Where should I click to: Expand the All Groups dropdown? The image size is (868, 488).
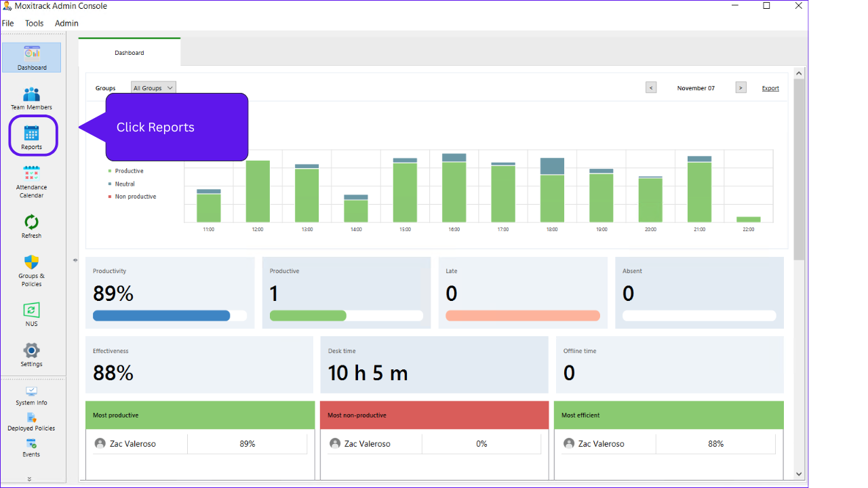tap(153, 87)
